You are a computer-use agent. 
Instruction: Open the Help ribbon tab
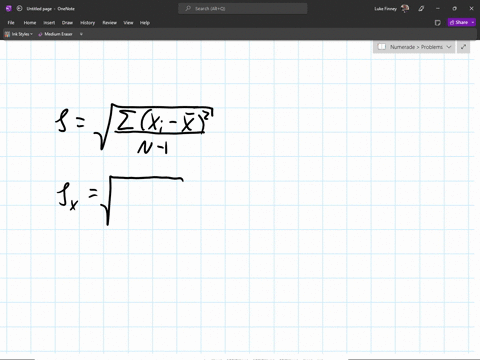(145, 23)
